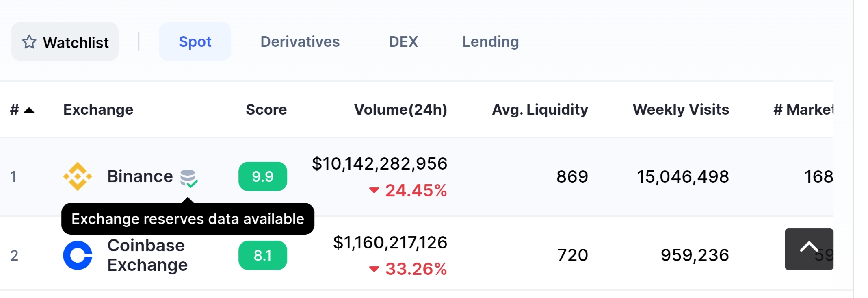Click the star icon in Watchlist button
The image size is (868, 298).
tap(29, 42)
